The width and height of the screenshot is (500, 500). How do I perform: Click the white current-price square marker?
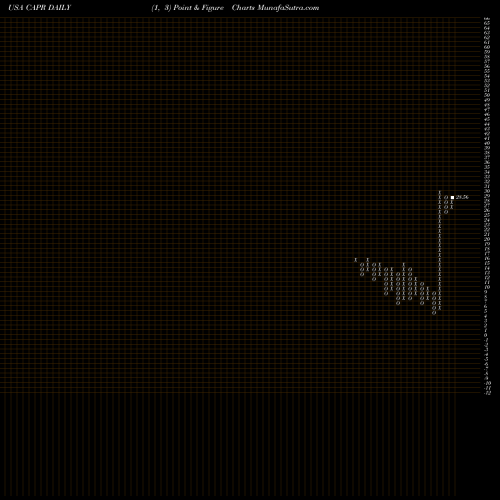coord(452,197)
